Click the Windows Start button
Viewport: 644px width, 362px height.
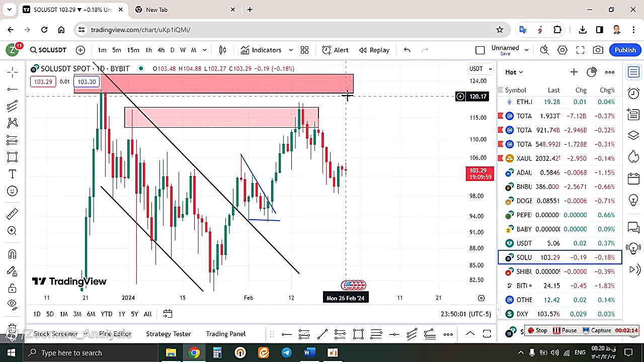(x=11, y=352)
